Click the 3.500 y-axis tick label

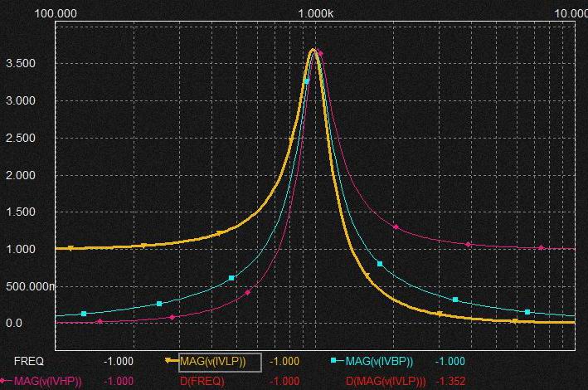tap(20, 64)
